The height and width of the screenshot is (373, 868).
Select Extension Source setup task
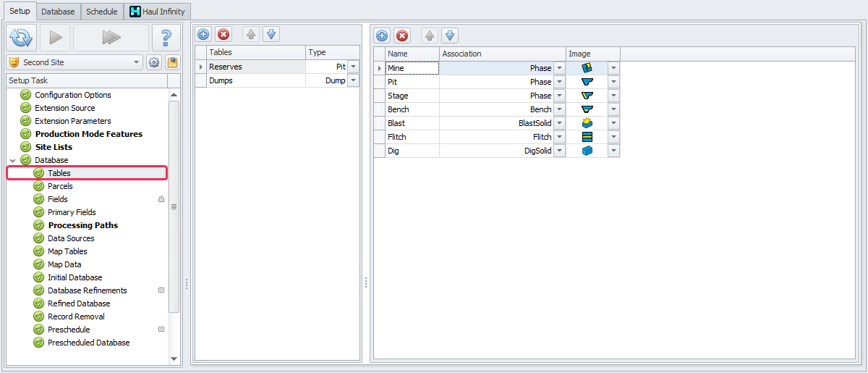click(x=65, y=108)
